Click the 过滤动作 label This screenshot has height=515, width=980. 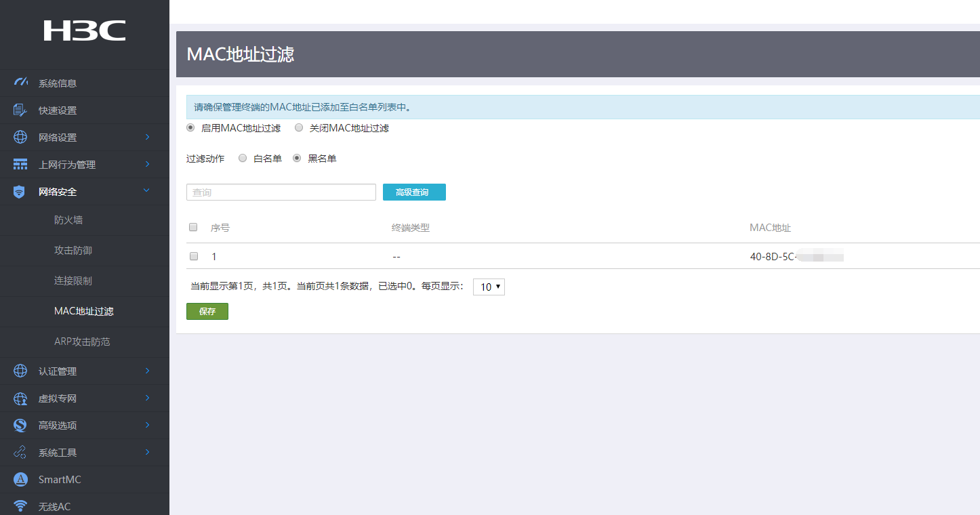pos(205,159)
